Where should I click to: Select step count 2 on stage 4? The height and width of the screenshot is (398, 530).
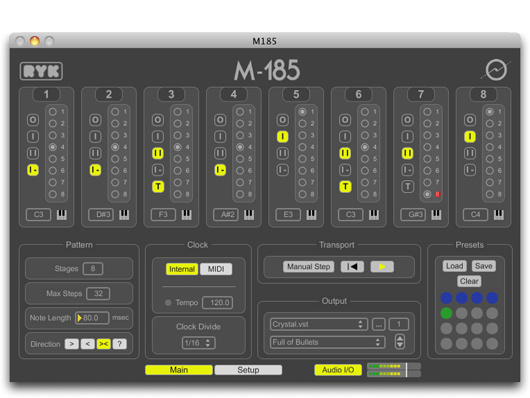(x=240, y=123)
